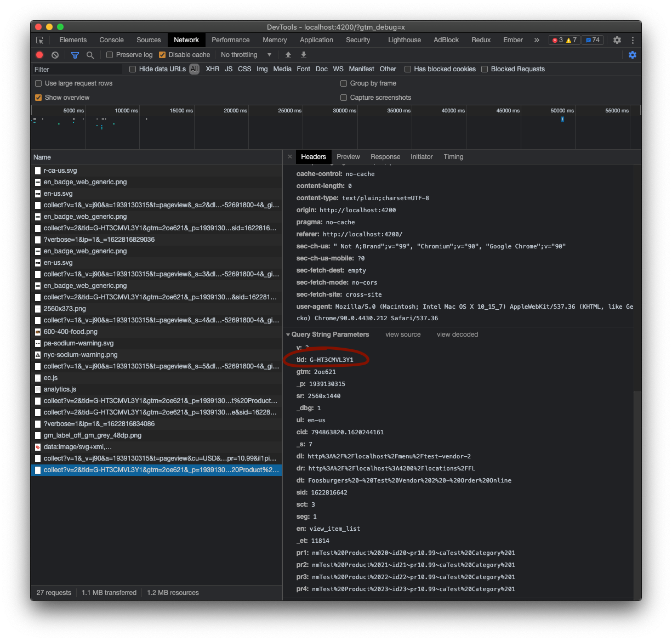Click Export HAR download arrow icon
Image resolution: width=672 pixels, height=641 pixels.
click(x=304, y=55)
